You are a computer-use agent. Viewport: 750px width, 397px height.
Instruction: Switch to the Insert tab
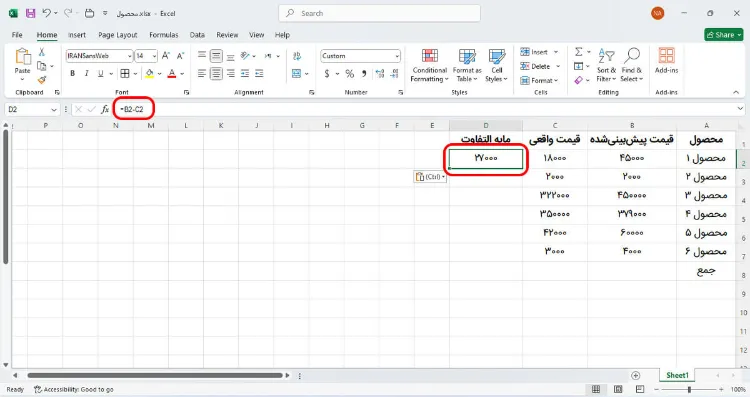(77, 35)
